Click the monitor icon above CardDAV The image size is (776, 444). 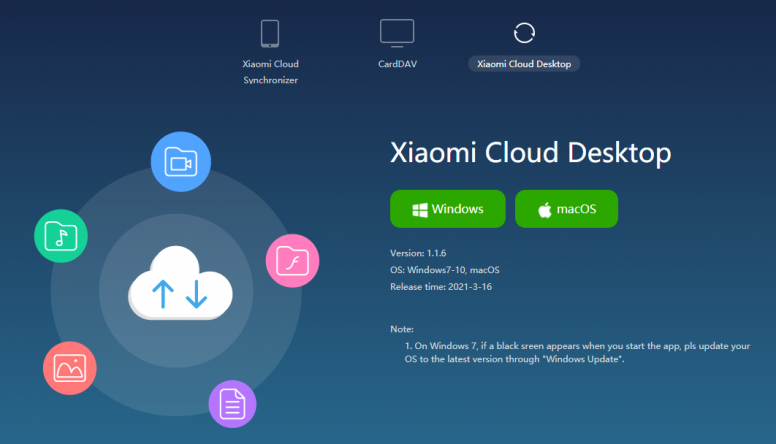(397, 33)
